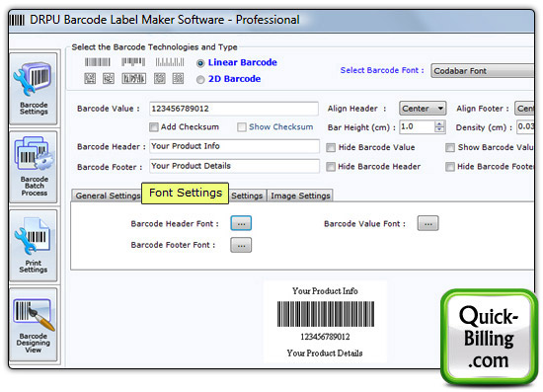Click the uneven stacked-bar linear barcode sample icon

coord(133,62)
